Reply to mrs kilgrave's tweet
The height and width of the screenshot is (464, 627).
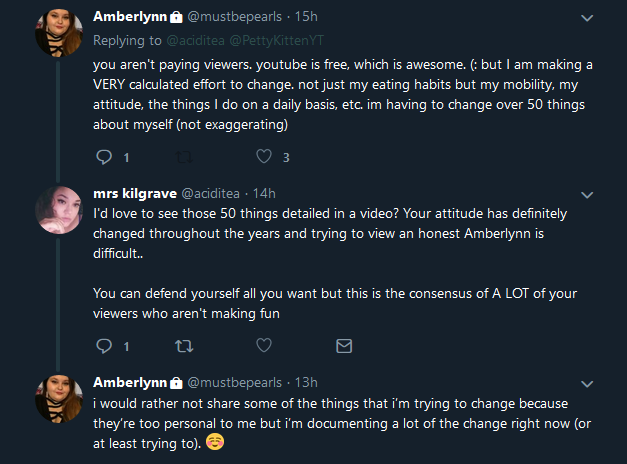click(104, 346)
